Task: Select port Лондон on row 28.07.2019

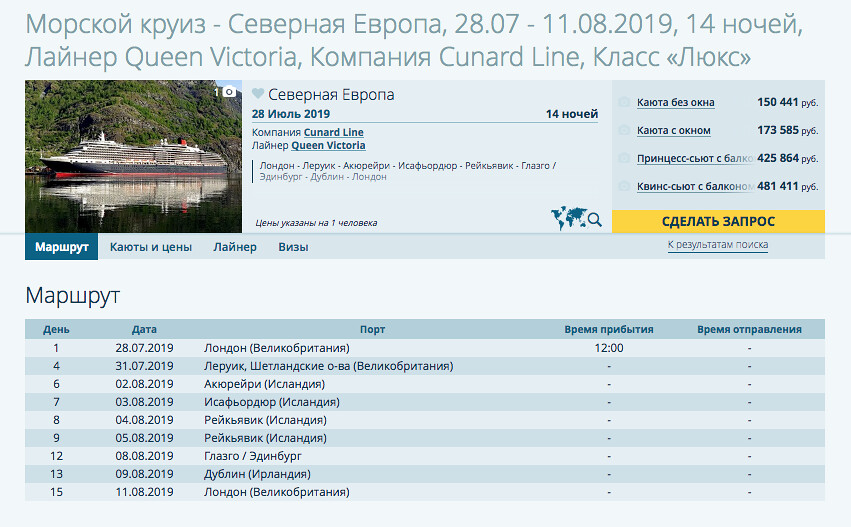Action: 277,348
